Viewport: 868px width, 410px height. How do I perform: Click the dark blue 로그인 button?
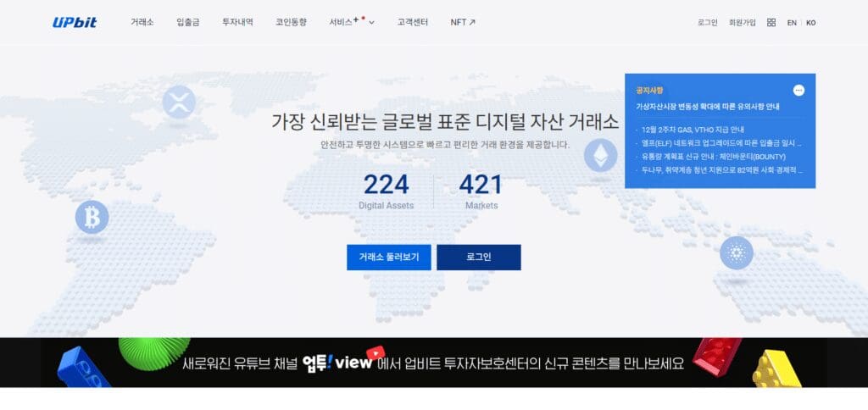[479, 258]
